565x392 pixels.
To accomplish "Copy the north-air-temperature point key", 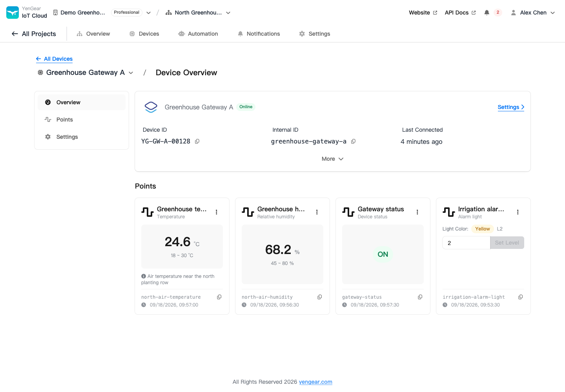I will [219, 297].
